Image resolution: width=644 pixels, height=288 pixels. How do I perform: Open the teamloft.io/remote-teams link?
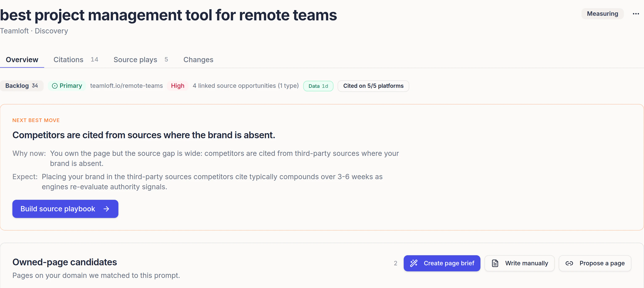126,85
